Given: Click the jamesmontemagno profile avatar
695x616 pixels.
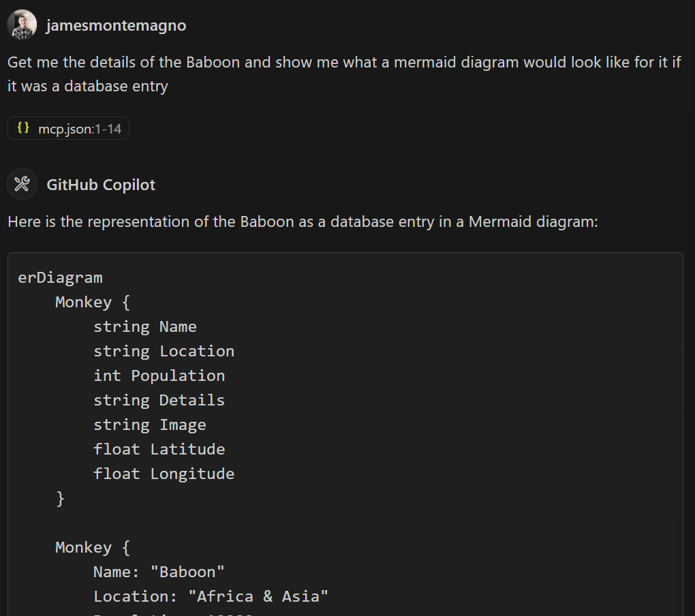Looking at the screenshot, I should tap(22, 25).
